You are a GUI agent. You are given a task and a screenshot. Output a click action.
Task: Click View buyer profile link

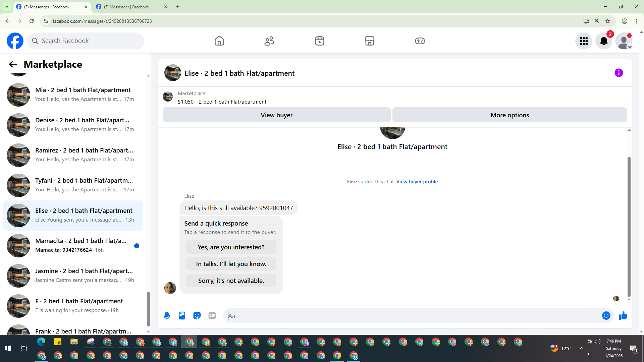(417, 181)
